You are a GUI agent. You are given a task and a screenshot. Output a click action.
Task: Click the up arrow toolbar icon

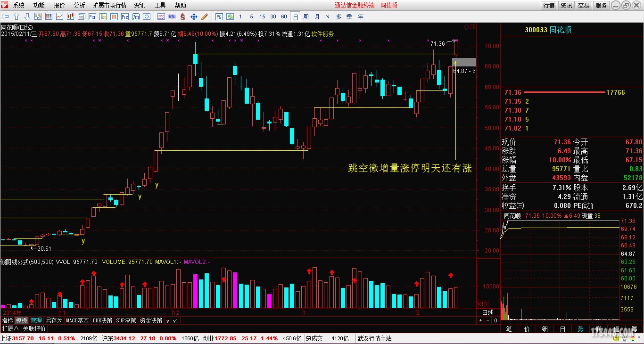(17, 16)
